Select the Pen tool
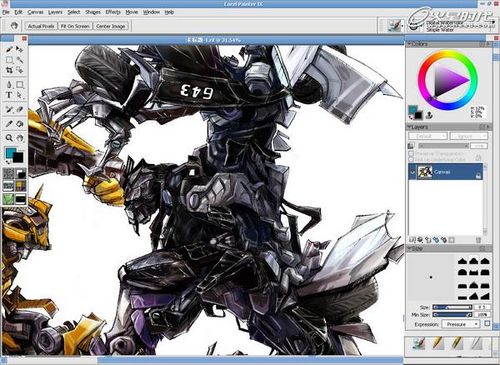 click(9, 85)
